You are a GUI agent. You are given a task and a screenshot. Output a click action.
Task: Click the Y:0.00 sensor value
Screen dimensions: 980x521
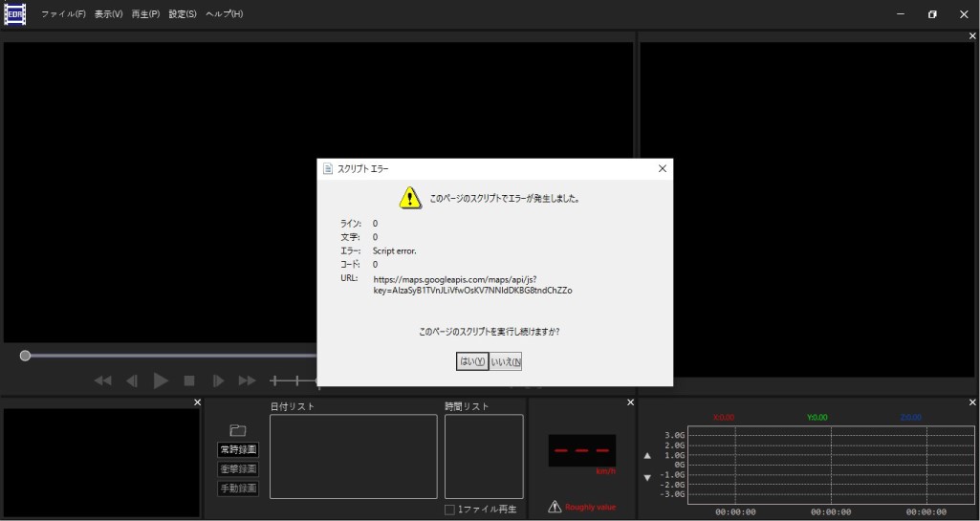(817, 418)
